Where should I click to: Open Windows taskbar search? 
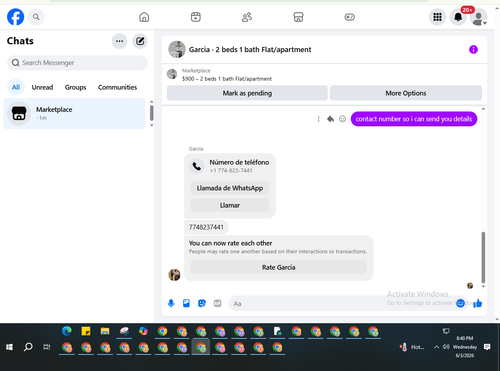pos(28,347)
